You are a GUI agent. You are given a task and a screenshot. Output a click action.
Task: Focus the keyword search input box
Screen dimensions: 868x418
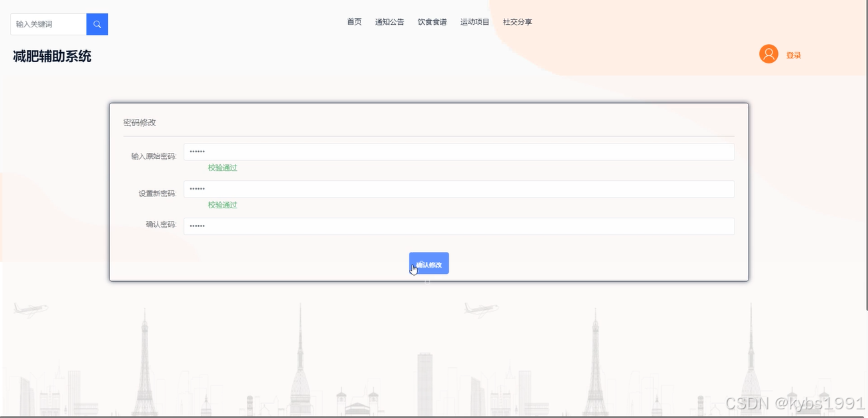(x=48, y=24)
